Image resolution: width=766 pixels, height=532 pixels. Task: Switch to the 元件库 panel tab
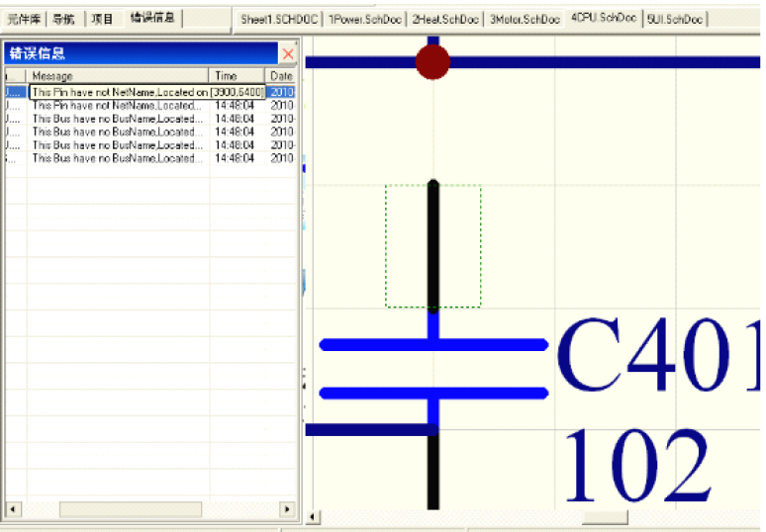22,19
